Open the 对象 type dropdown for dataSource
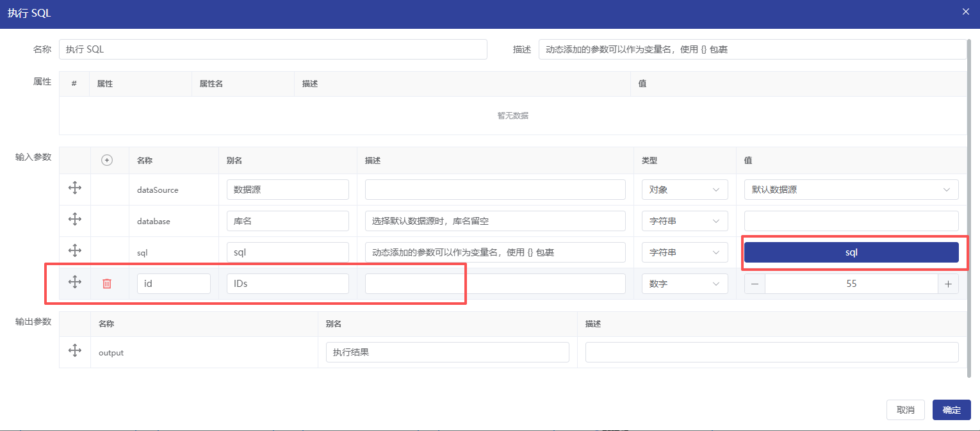The width and height of the screenshot is (980, 431). pos(684,190)
